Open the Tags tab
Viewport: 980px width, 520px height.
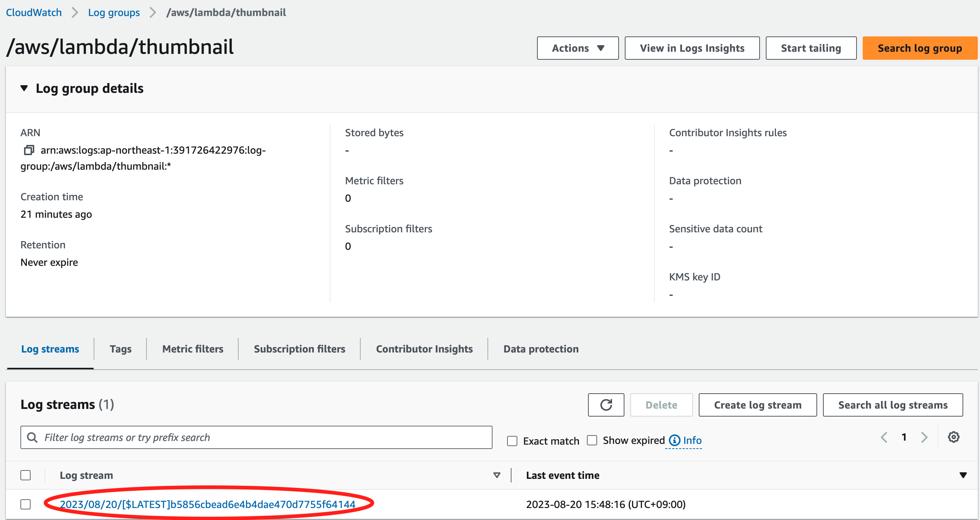(121, 349)
